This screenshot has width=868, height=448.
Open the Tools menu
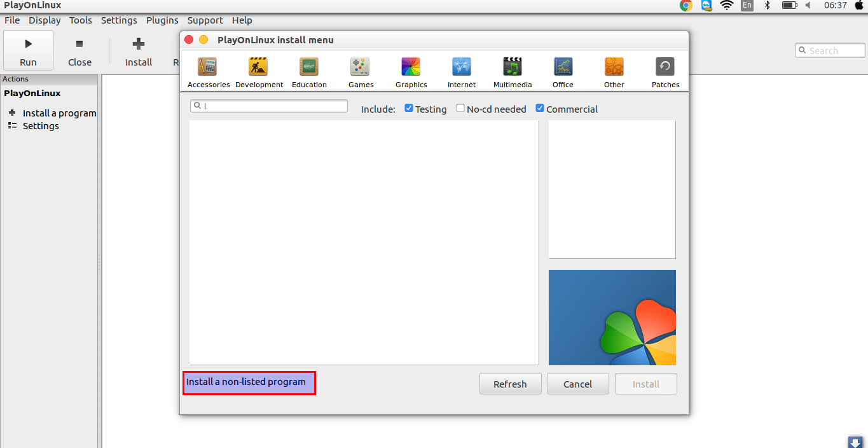80,20
